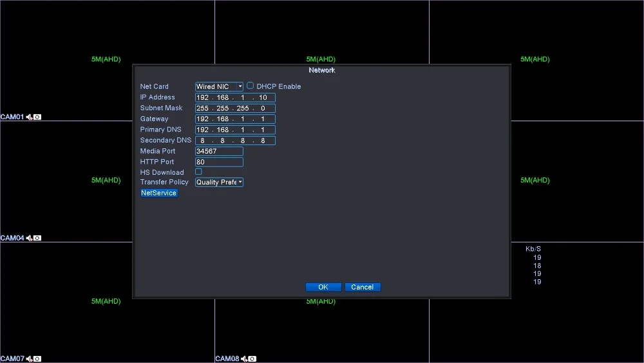Open the Net Card dropdown showing Wired NIC
Viewport: 644px width, 363px height.
219,86
